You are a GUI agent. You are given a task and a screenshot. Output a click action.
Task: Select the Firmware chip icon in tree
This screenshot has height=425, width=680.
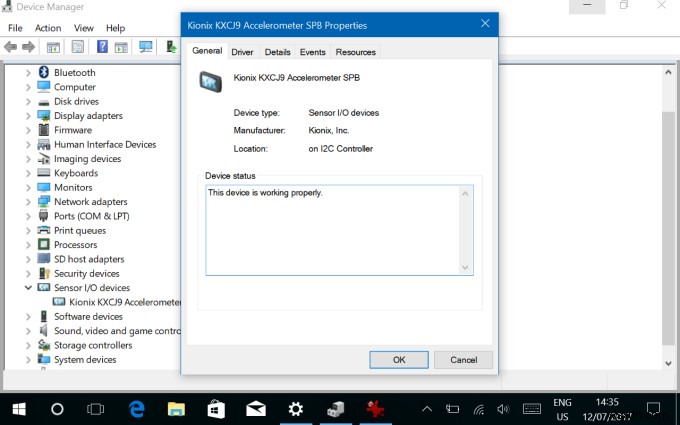[44, 130]
